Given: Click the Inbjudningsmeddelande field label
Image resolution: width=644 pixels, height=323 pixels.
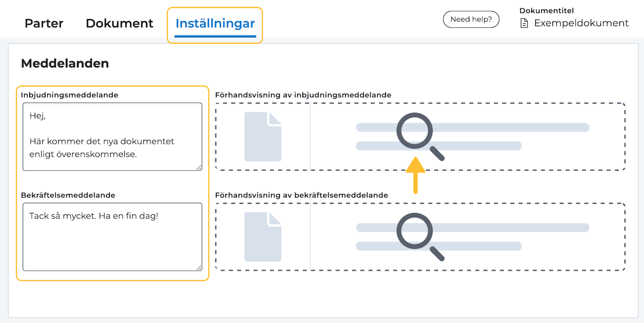Looking at the screenshot, I should point(69,95).
